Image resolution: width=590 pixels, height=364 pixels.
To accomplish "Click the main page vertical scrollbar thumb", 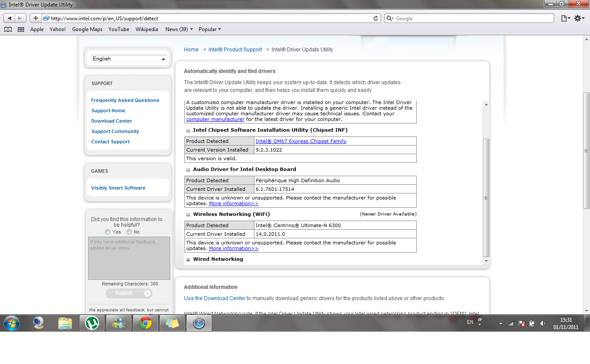I will [586, 151].
